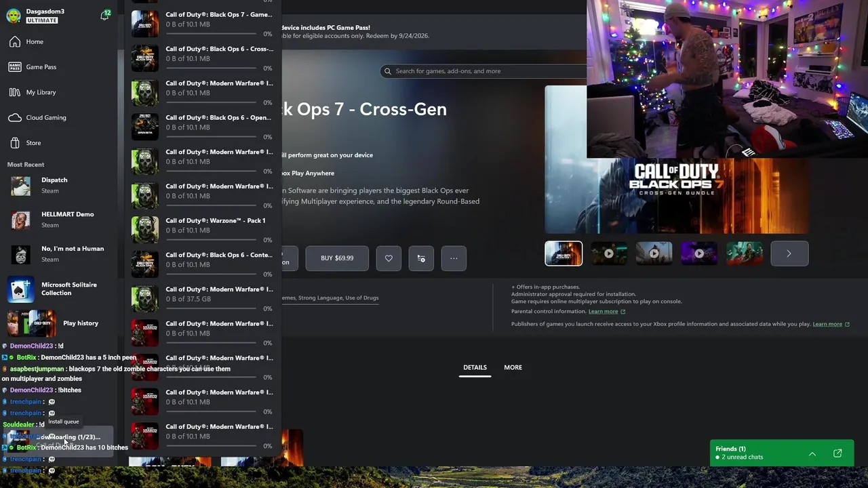Click Microsoft Solitaire Collection icon
This screenshot has height=488, width=868.
(x=20, y=289)
